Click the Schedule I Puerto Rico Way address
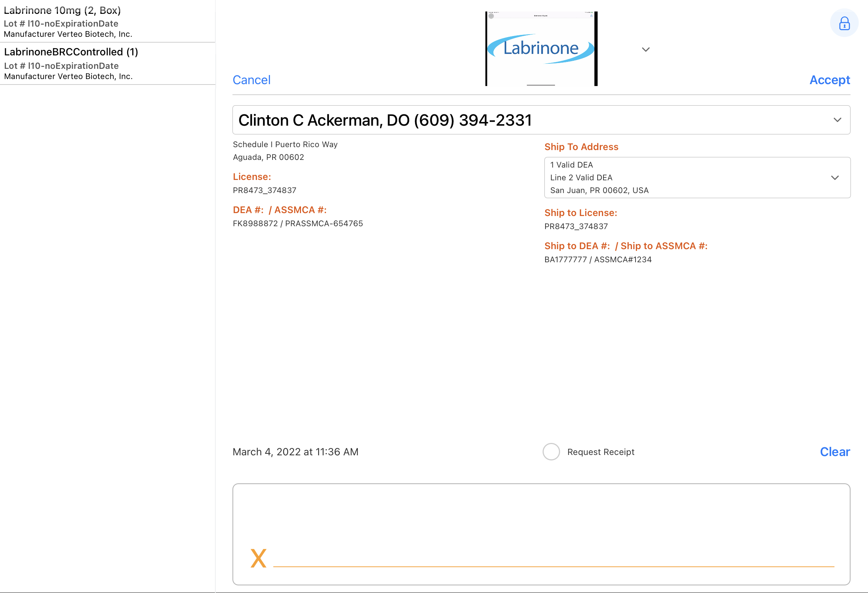The image size is (868, 593). coord(285,145)
